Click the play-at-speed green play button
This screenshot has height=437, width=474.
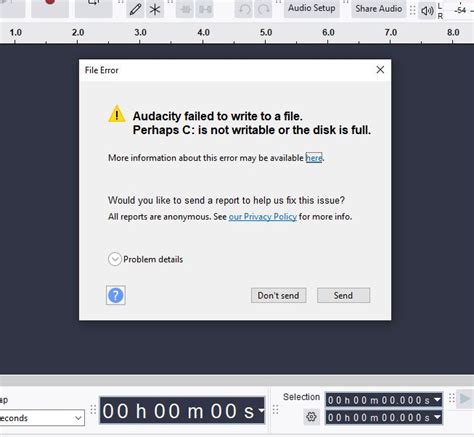465,399
